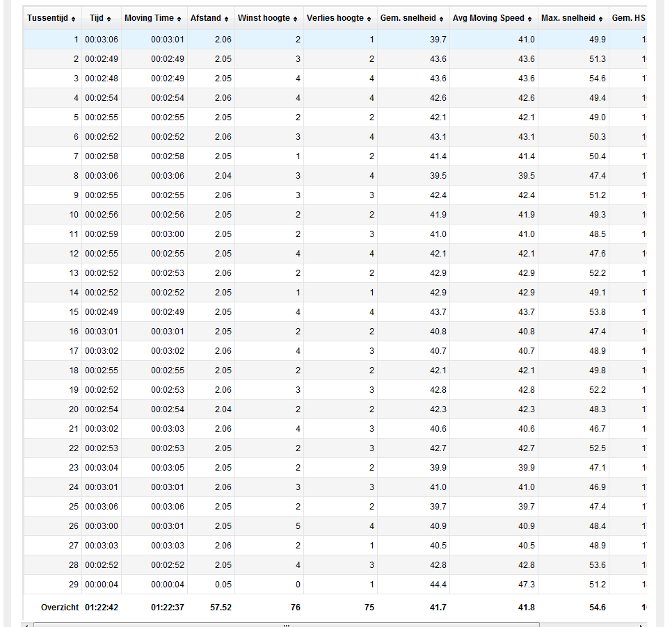Select total Winst hoogte 76
Image resolution: width=672 pixels, height=627 pixels.
pyautogui.click(x=296, y=608)
